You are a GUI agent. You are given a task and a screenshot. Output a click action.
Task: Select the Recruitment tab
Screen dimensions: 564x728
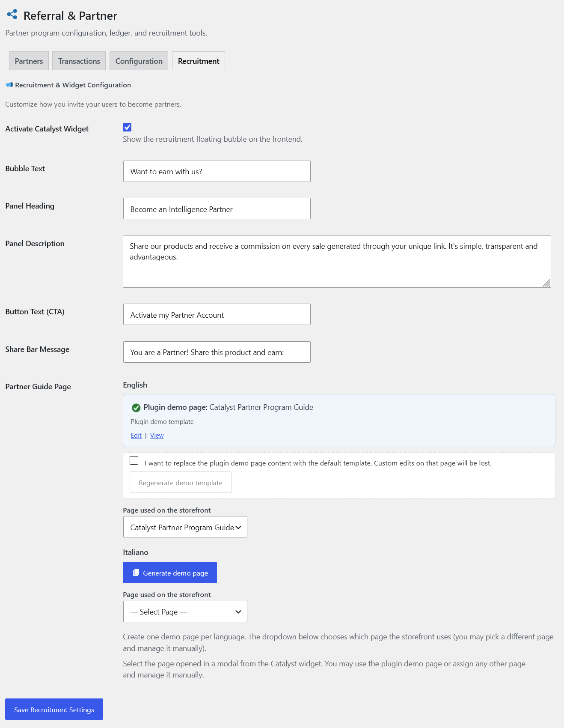[199, 61]
